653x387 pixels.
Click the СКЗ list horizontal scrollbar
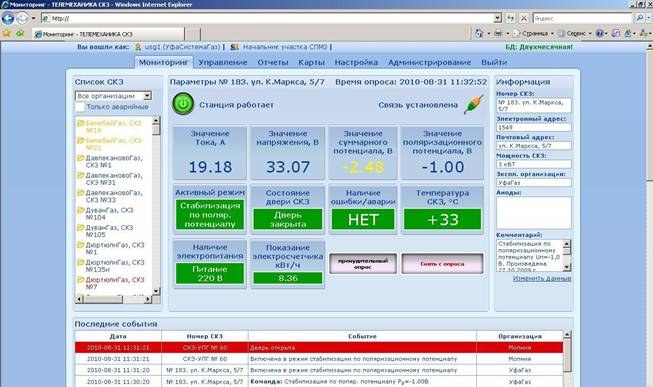pyautogui.click(x=113, y=299)
